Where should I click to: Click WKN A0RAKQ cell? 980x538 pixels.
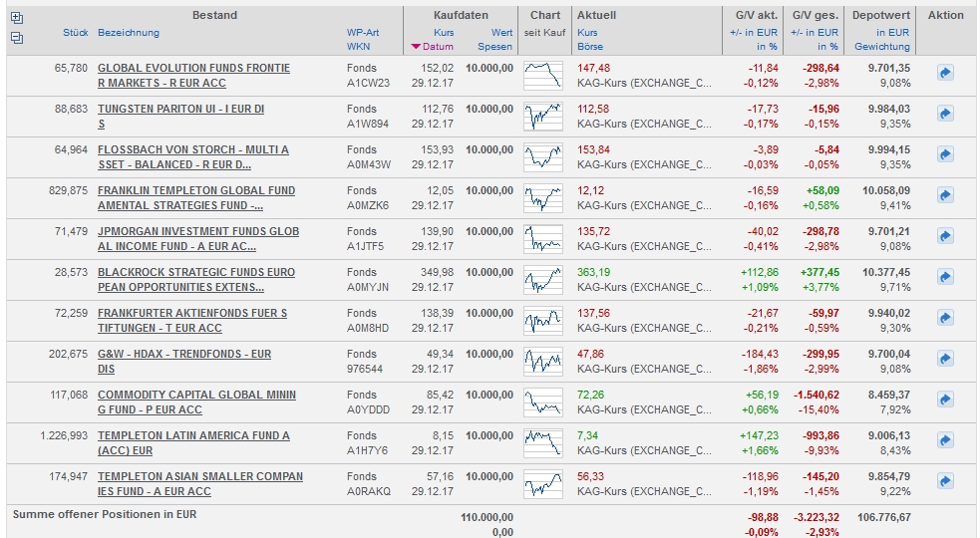(x=369, y=491)
